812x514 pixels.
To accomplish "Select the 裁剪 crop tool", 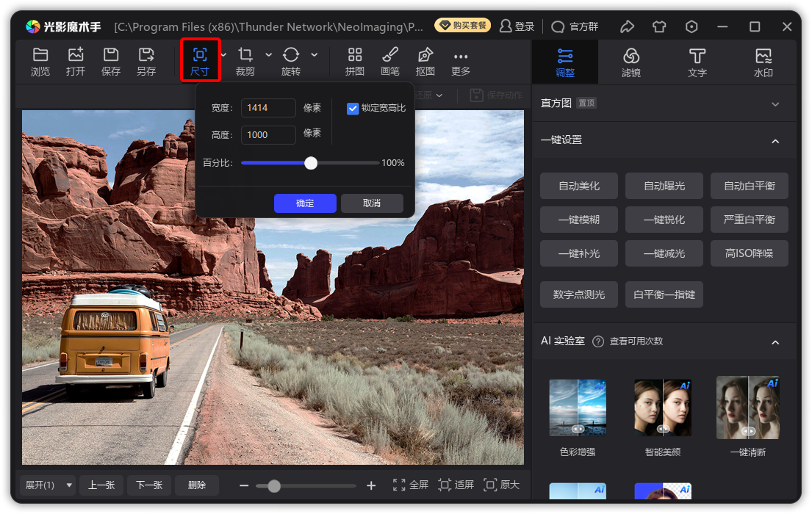I will 245,62.
